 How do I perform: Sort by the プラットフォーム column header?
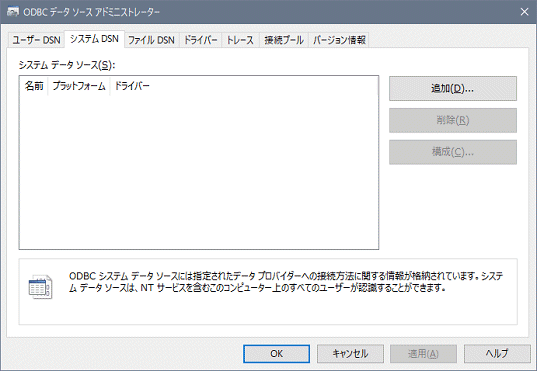[x=79, y=86]
